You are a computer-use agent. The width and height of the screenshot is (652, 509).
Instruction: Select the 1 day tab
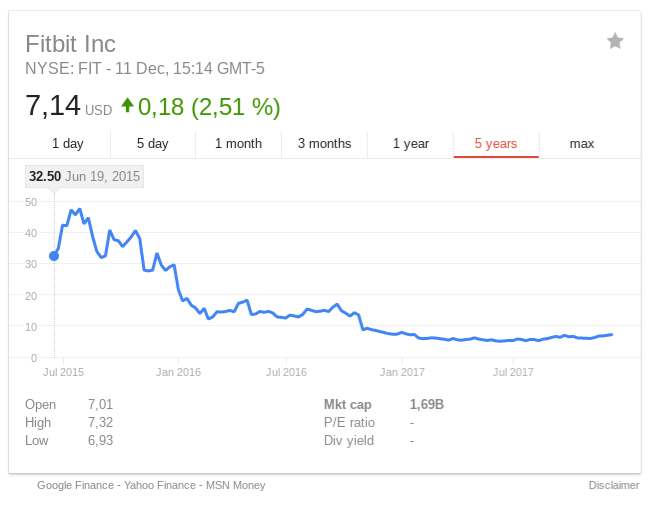[68, 144]
